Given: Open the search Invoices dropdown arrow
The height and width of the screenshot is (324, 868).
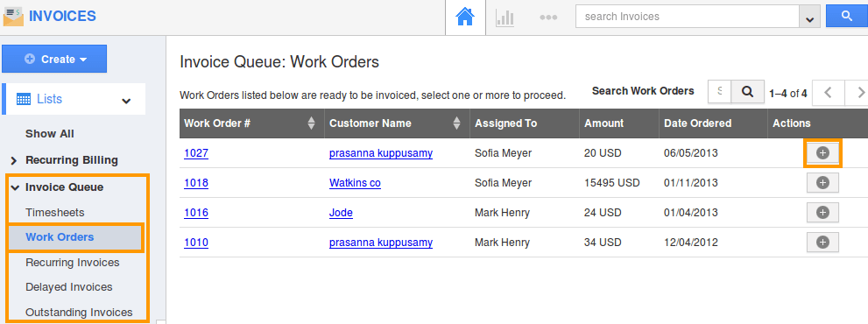Looking at the screenshot, I should pos(809,18).
